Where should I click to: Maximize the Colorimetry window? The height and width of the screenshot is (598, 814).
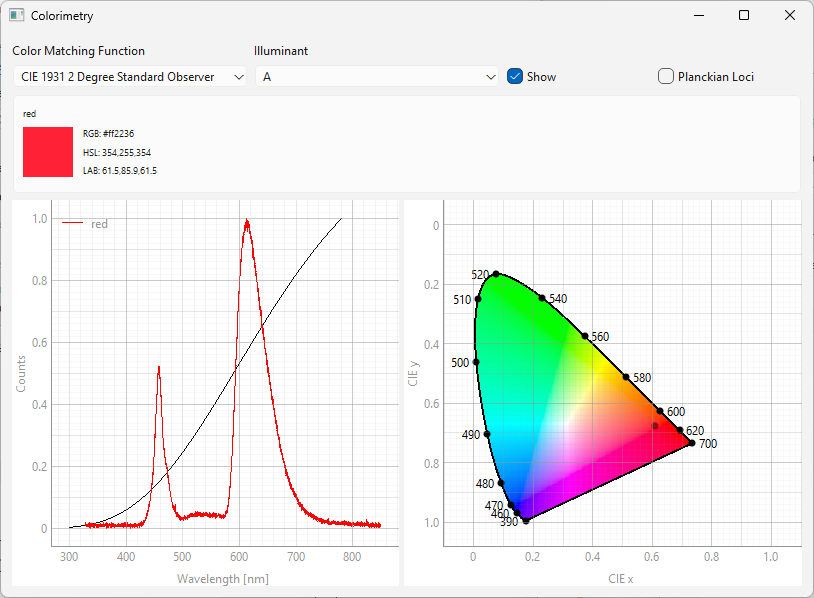coord(743,16)
